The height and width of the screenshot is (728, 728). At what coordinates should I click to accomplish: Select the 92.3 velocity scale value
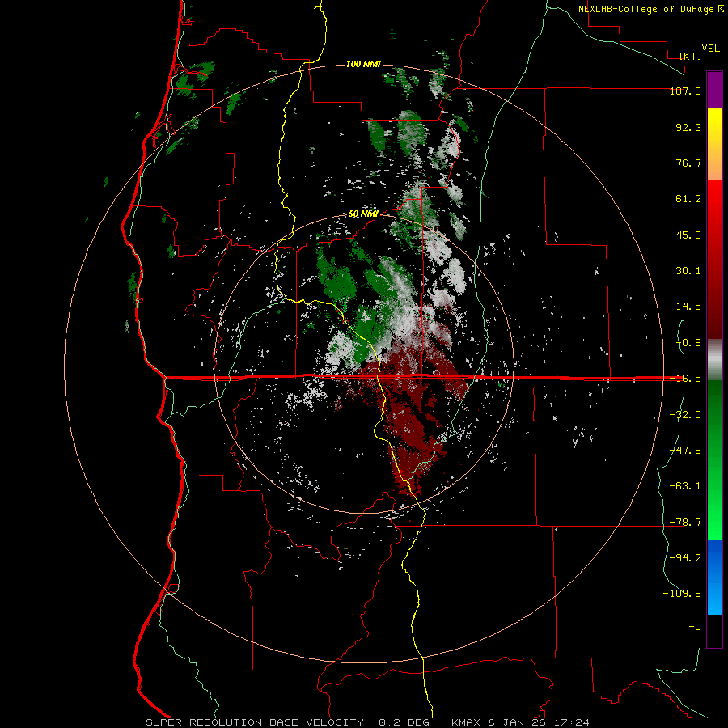tap(688, 127)
